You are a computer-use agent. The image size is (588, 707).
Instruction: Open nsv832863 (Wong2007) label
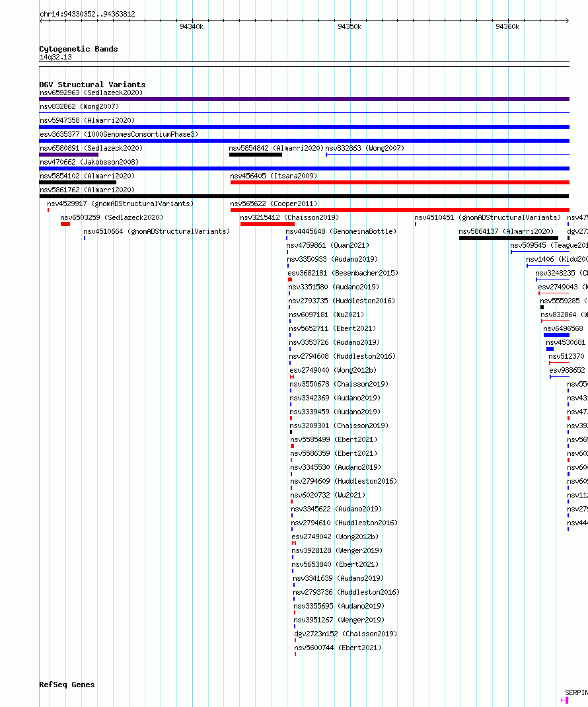coord(365,148)
